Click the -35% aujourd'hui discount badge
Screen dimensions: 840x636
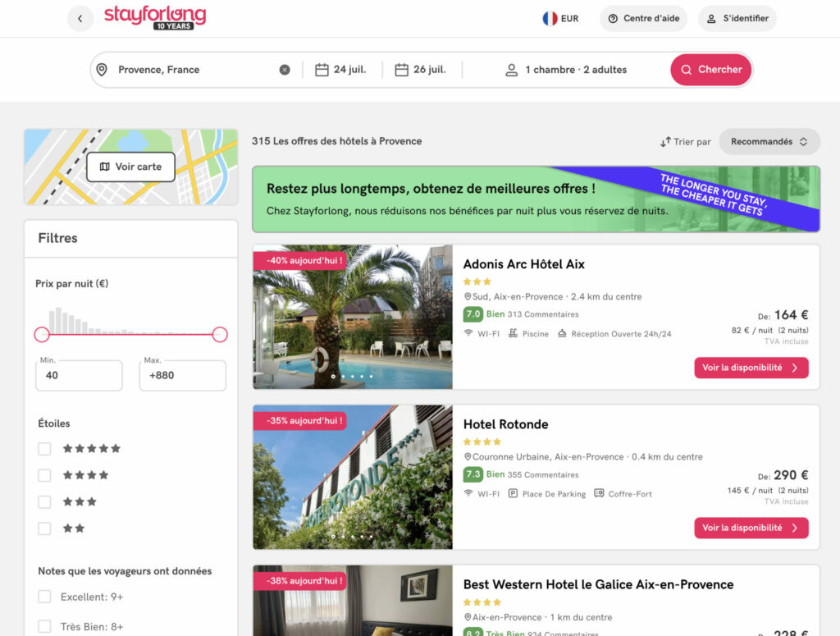click(300, 421)
